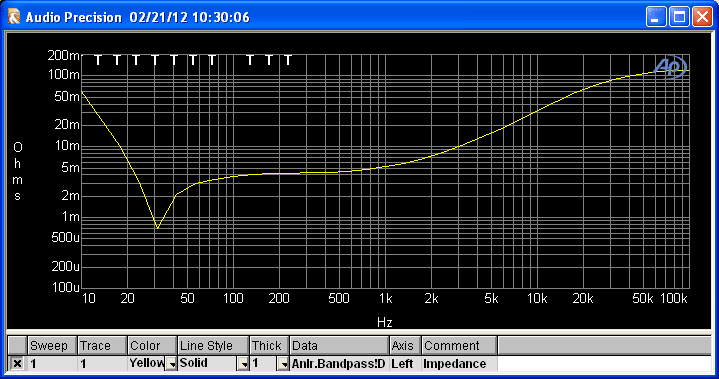
Task: Click the Trace column header
Action: [x=102, y=346]
